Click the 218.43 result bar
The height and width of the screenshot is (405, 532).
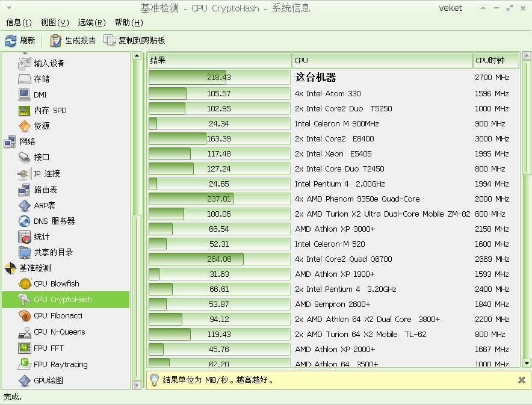click(220, 78)
